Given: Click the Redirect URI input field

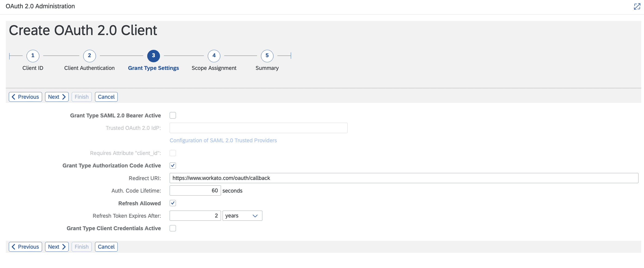Looking at the screenshot, I should [x=350, y=178].
